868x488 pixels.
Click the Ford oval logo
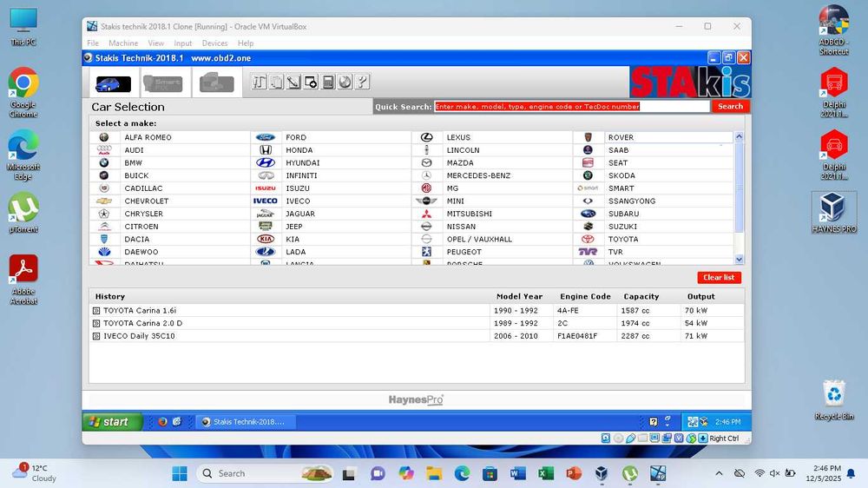(265, 137)
